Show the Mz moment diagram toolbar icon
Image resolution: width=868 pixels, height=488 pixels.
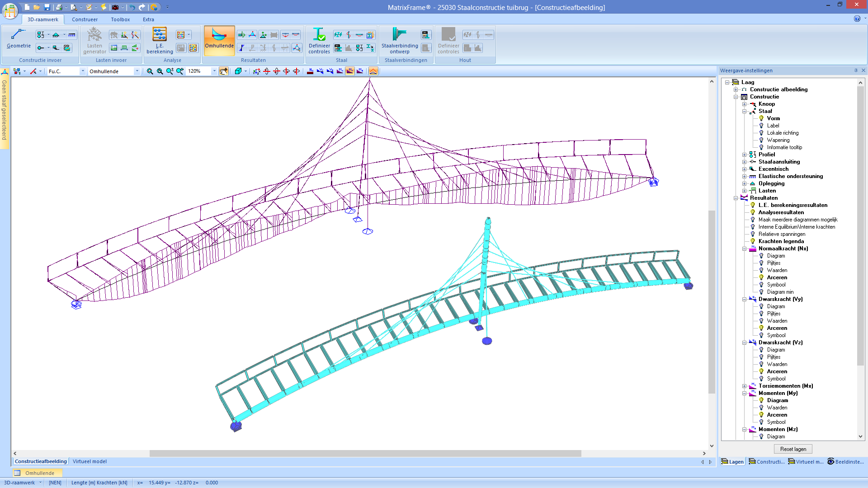pyautogui.click(x=360, y=71)
